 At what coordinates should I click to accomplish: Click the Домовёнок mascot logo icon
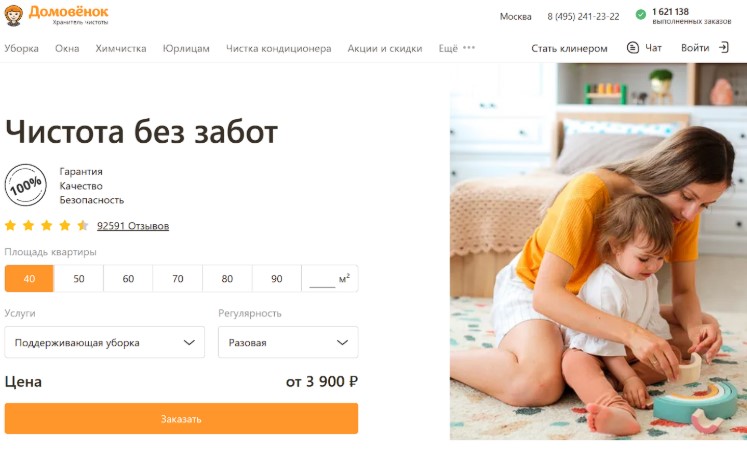pos(13,15)
